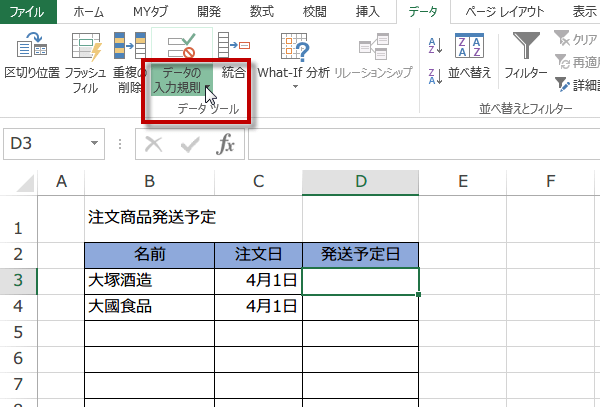Select row 7 header
Image resolution: width=600 pixels, height=407 pixels.
tap(18, 385)
